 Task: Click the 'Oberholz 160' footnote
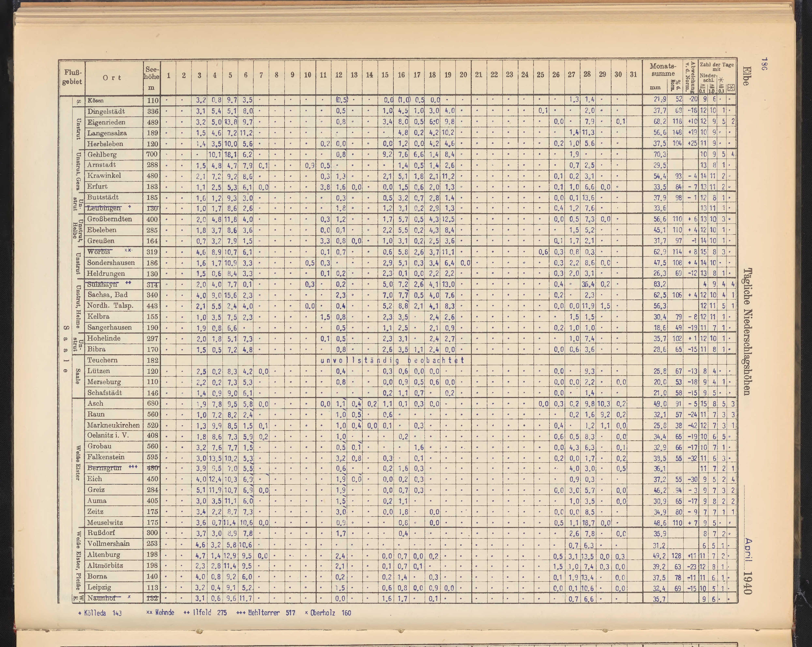[328, 613]
